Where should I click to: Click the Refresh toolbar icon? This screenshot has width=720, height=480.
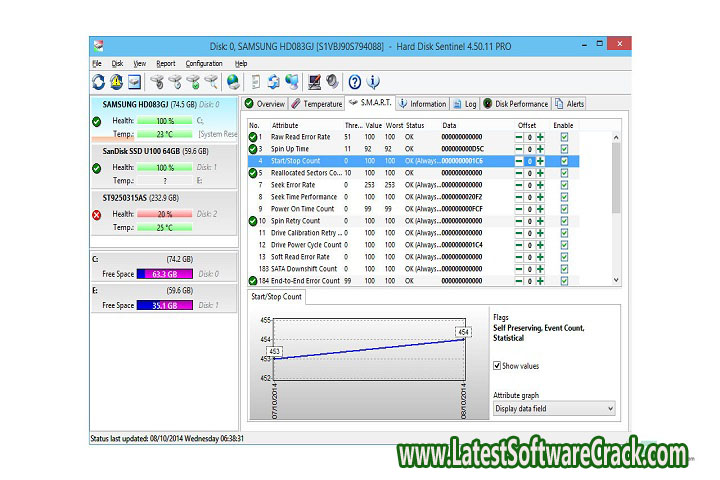click(98, 82)
